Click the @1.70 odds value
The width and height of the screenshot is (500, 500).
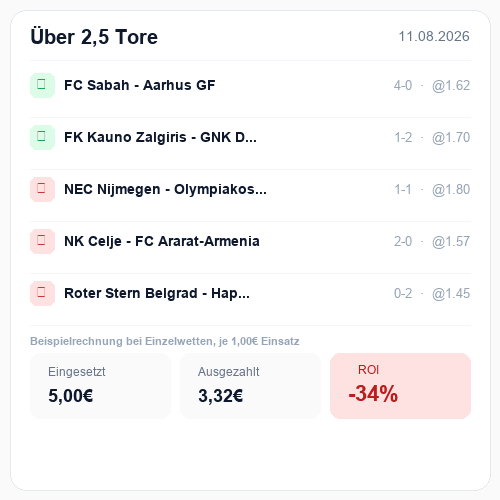tap(451, 138)
